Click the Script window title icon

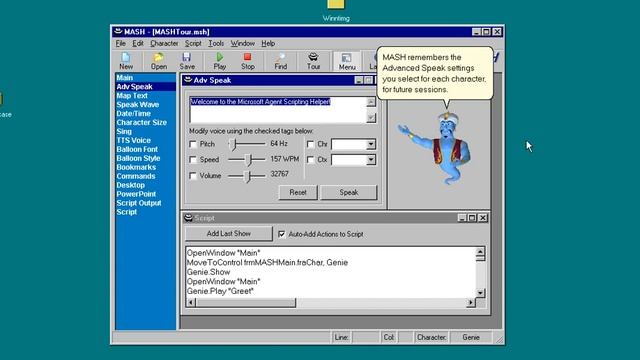[x=188, y=218]
